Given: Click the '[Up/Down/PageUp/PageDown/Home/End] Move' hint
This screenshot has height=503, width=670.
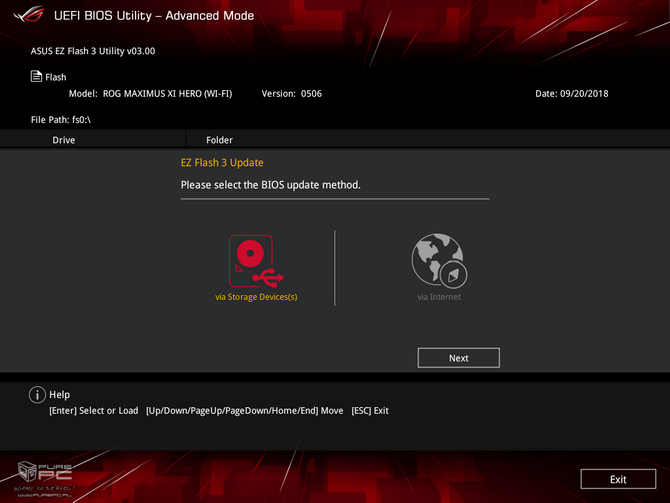Looking at the screenshot, I should (x=244, y=411).
